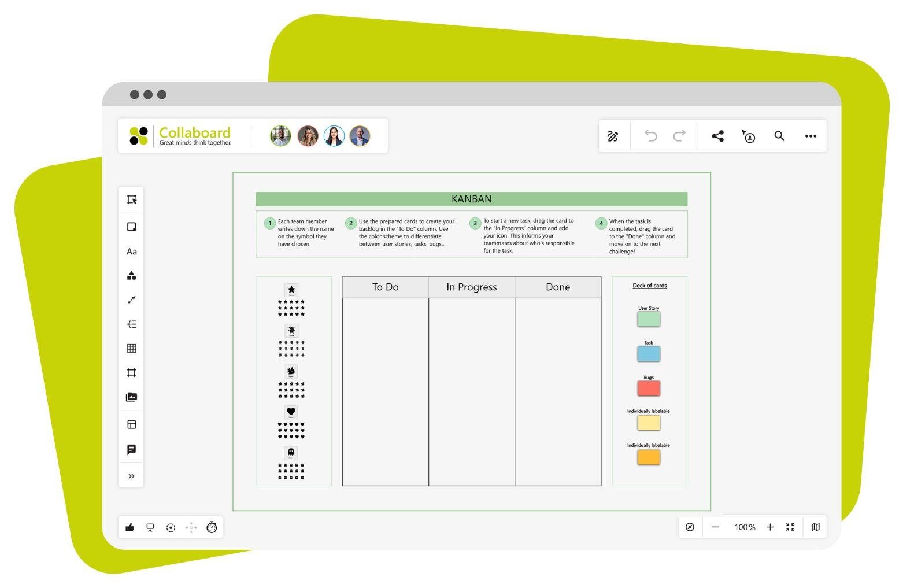The height and width of the screenshot is (588, 903).
Task: Click the Deck of cards heading
Action: [x=649, y=285]
